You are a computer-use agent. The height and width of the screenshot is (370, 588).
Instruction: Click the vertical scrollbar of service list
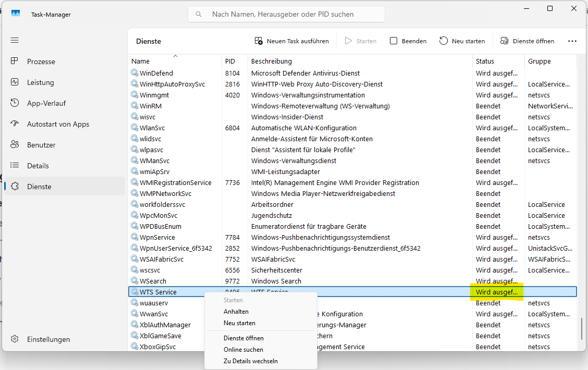point(582,329)
